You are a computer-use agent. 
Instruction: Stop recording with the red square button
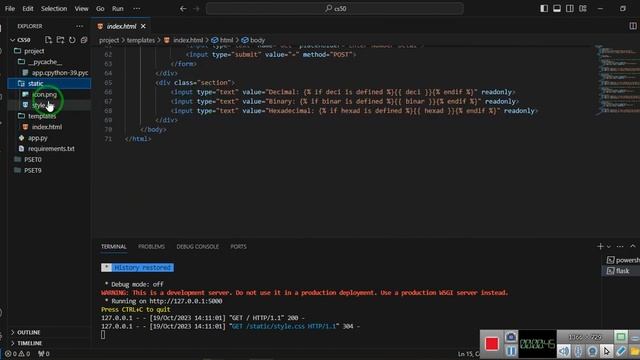point(492,344)
